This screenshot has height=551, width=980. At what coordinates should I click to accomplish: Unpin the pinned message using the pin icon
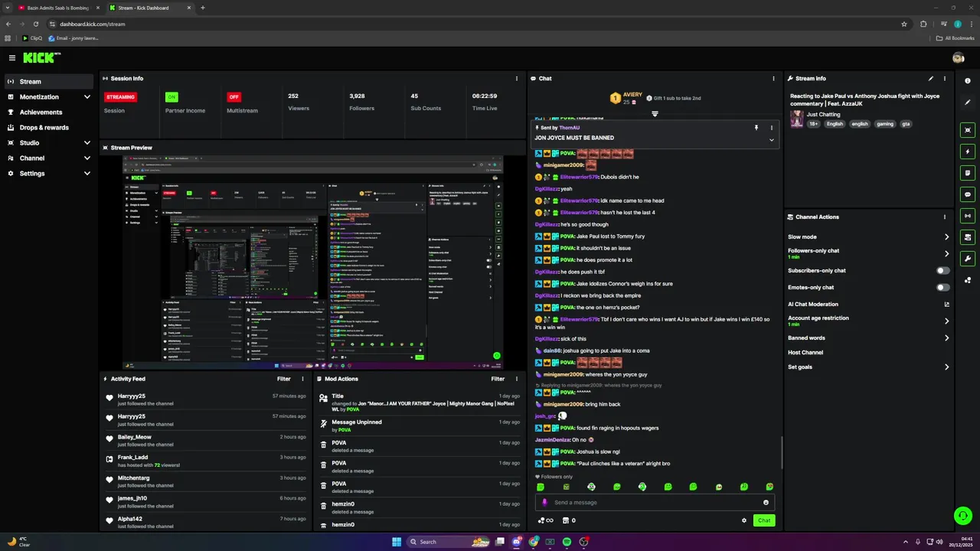coord(756,128)
